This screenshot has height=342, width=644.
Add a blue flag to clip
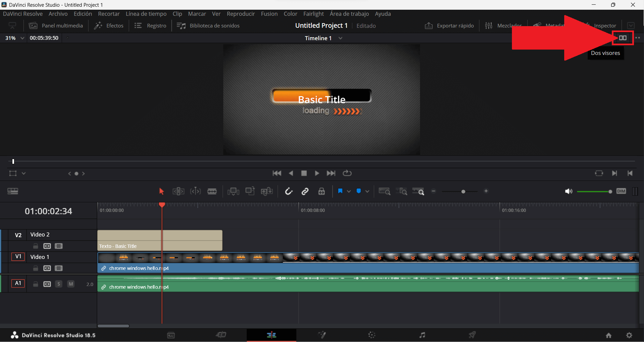tap(340, 191)
